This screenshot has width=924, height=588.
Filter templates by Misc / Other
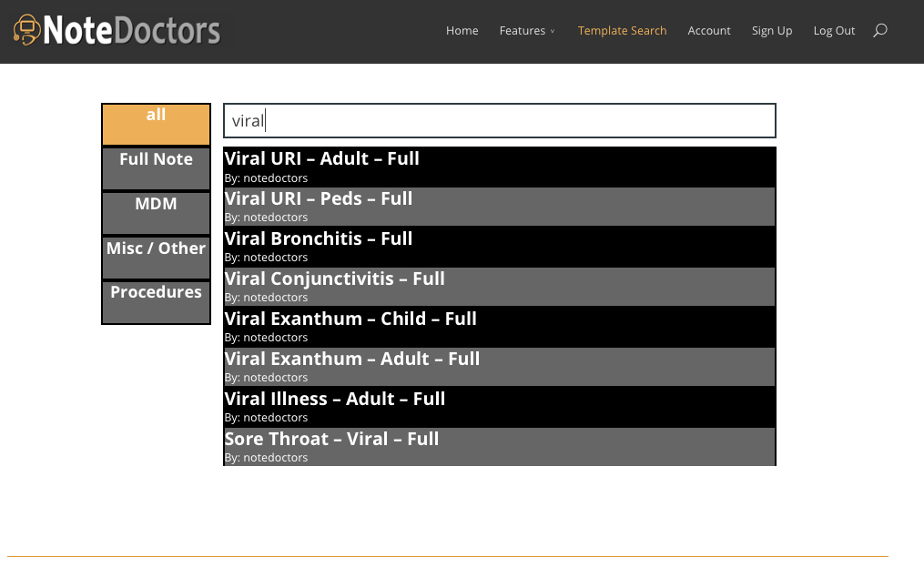[157, 258]
